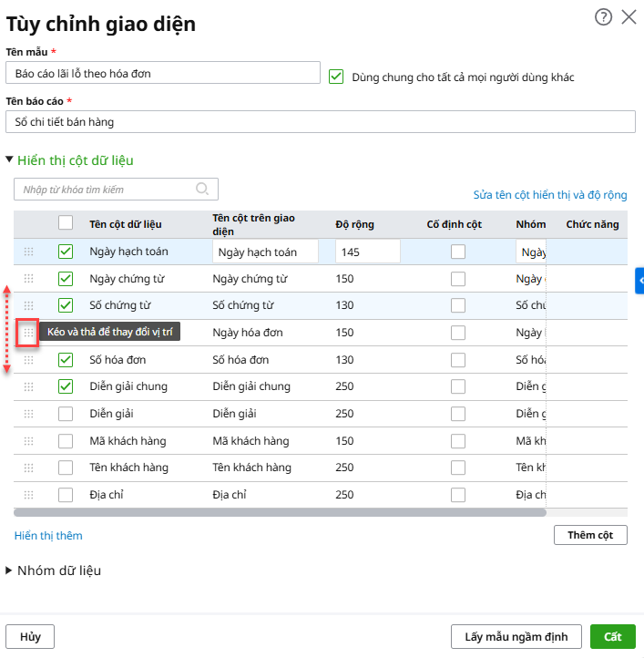Toggle the select-all columns header checkbox

click(x=66, y=222)
